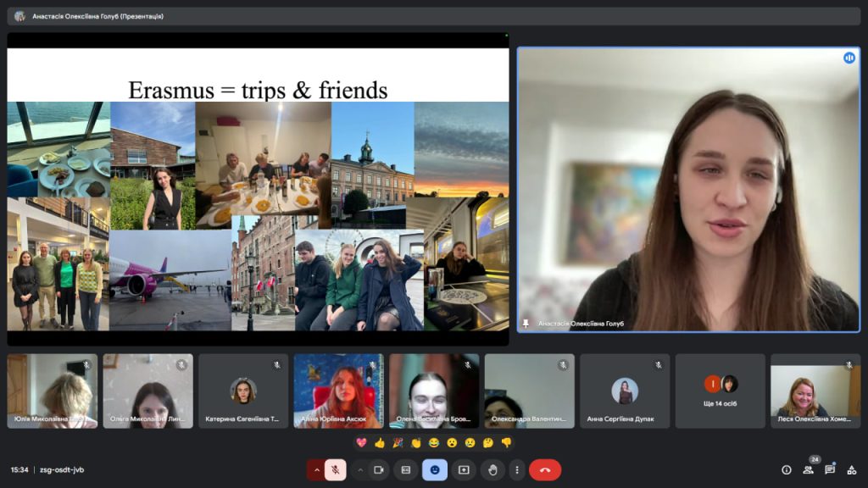Viewport: 868px width, 488px height.
Task: Send the thumbs down reaction
Action: click(506, 442)
